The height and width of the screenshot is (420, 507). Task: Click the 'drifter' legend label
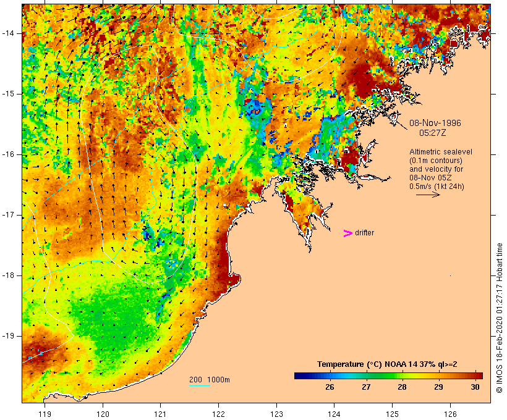[x=364, y=233]
